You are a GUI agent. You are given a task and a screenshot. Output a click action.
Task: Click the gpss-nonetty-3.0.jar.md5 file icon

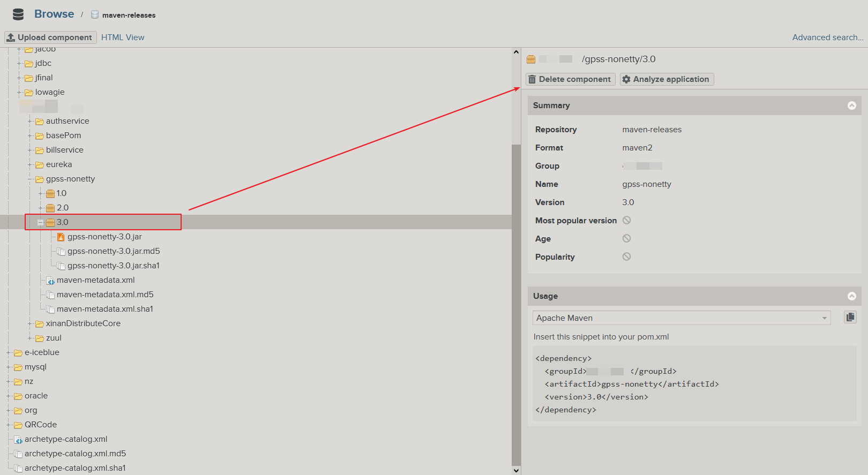tap(61, 251)
